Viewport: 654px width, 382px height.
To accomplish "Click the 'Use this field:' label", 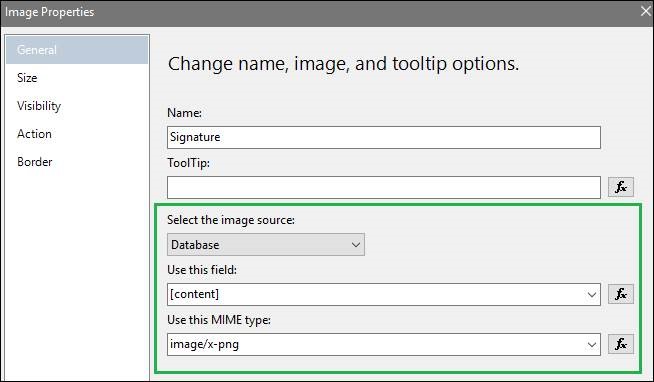I will [x=202, y=270].
